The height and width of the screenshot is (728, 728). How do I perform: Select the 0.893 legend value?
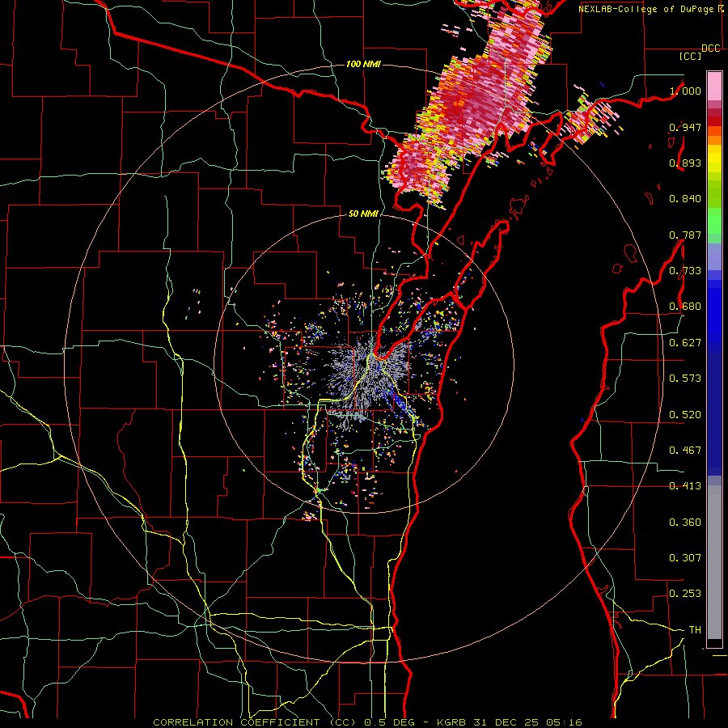[685, 163]
